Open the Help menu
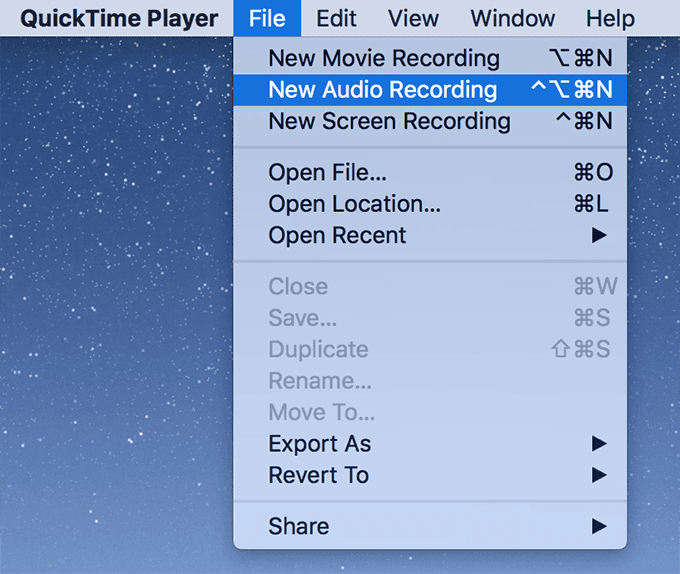 click(x=610, y=18)
